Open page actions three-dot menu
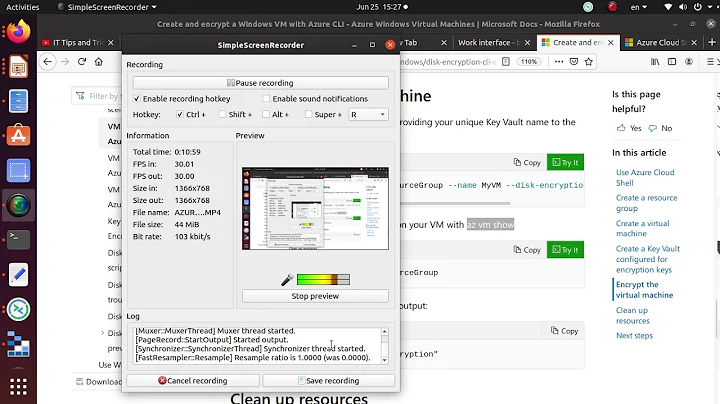This screenshot has width=720, height=404. (x=559, y=62)
